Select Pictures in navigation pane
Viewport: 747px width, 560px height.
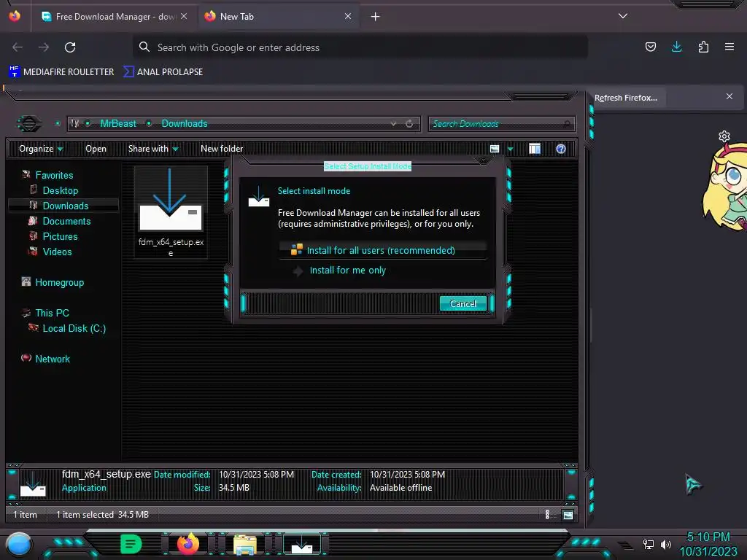click(60, 236)
